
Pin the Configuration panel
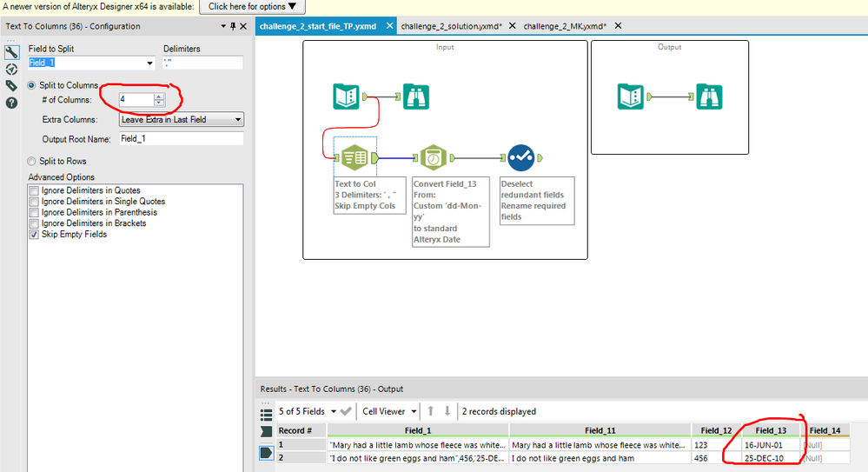(x=233, y=26)
